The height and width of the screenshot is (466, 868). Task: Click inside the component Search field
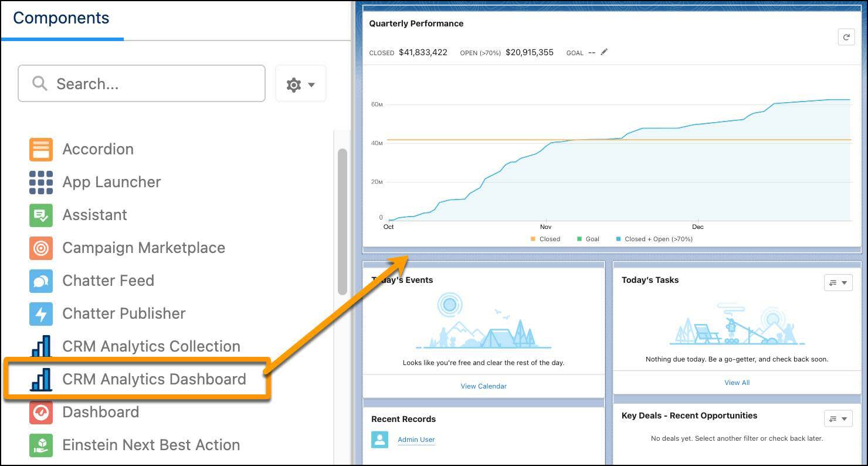(141, 83)
